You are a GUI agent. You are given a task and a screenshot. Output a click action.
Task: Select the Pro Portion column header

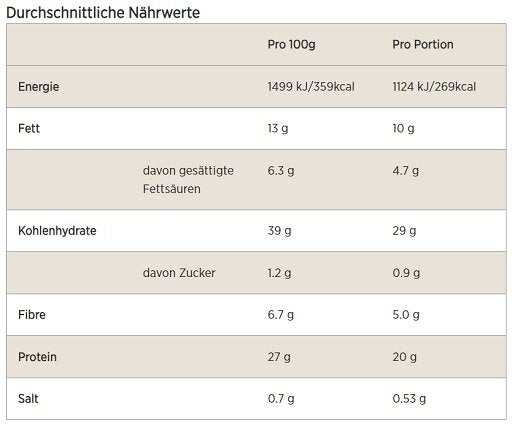[423, 44]
